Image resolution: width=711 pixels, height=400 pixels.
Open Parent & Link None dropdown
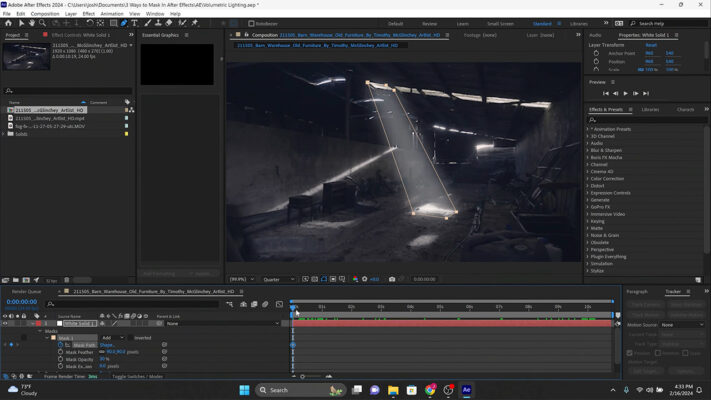pyautogui.click(x=222, y=323)
